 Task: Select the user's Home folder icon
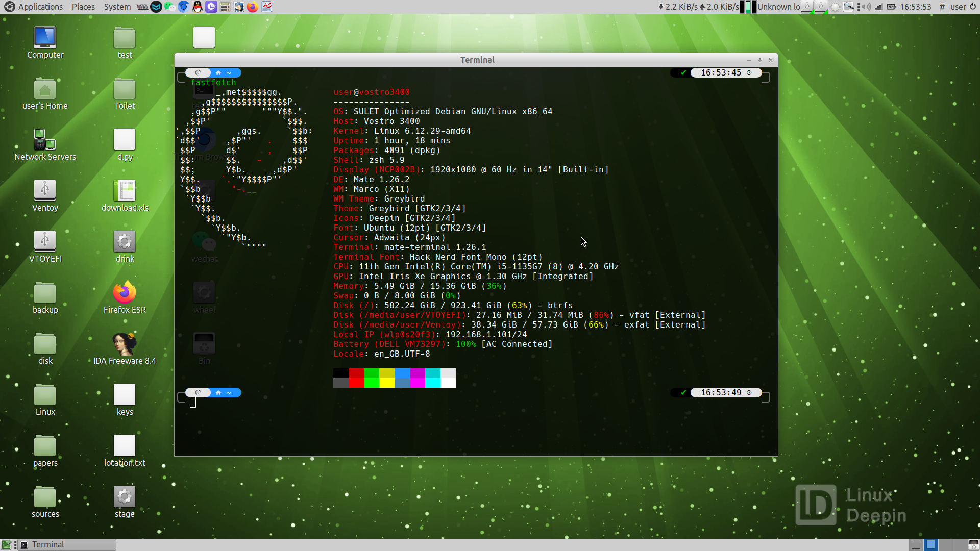coord(45,94)
